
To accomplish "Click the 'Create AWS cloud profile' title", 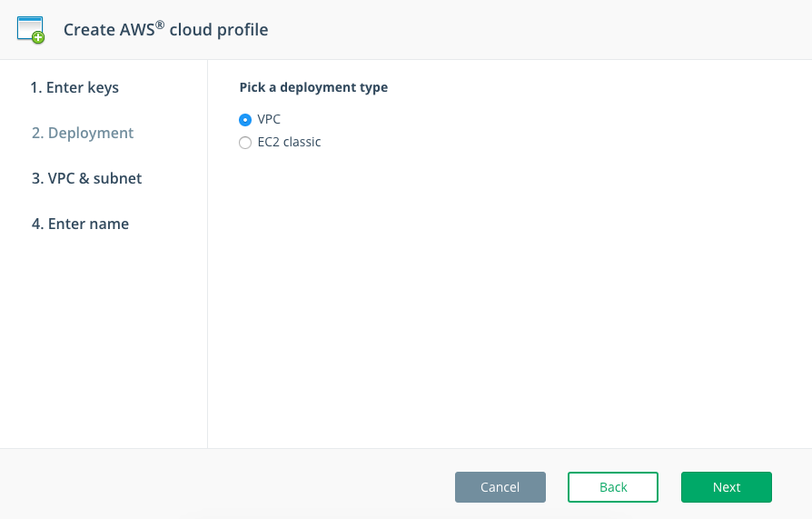I will [165, 30].
